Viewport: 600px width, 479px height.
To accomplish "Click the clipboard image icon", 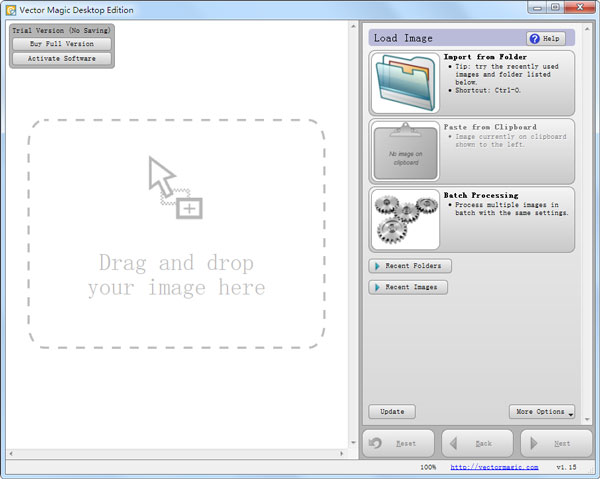I will coord(405,152).
